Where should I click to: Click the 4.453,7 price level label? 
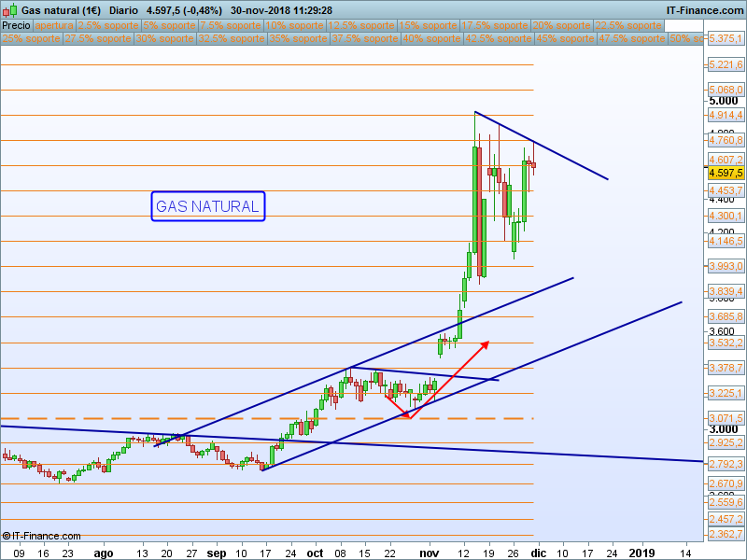726,190
